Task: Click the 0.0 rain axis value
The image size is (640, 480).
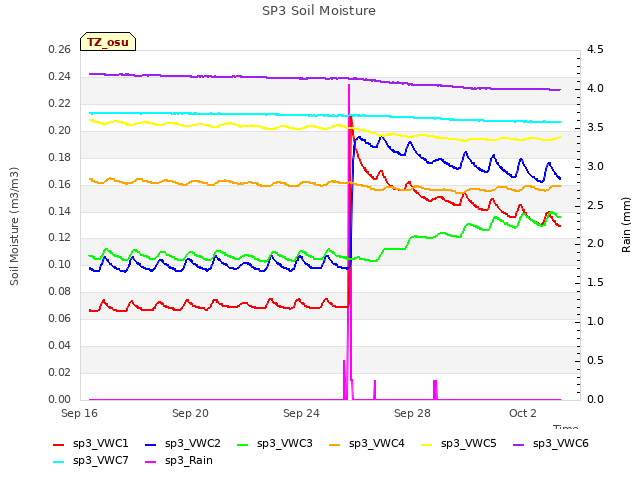Action: tap(595, 399)
